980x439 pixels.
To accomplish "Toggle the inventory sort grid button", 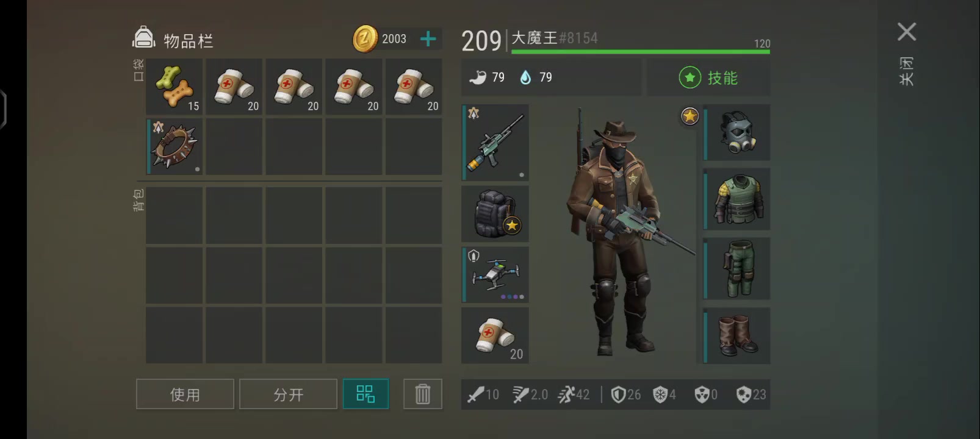I will coord(366,394).
